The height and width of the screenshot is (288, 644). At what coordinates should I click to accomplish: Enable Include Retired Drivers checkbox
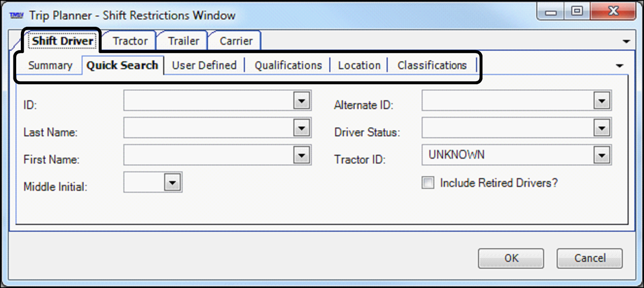(428, 183)
